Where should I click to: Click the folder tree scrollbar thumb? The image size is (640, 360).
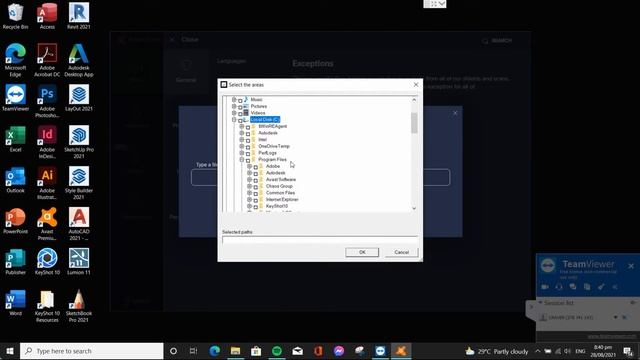point(414,123)
